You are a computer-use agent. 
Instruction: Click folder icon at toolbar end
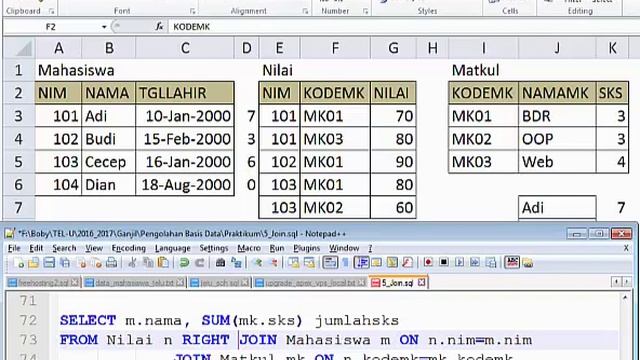point(528,262)
